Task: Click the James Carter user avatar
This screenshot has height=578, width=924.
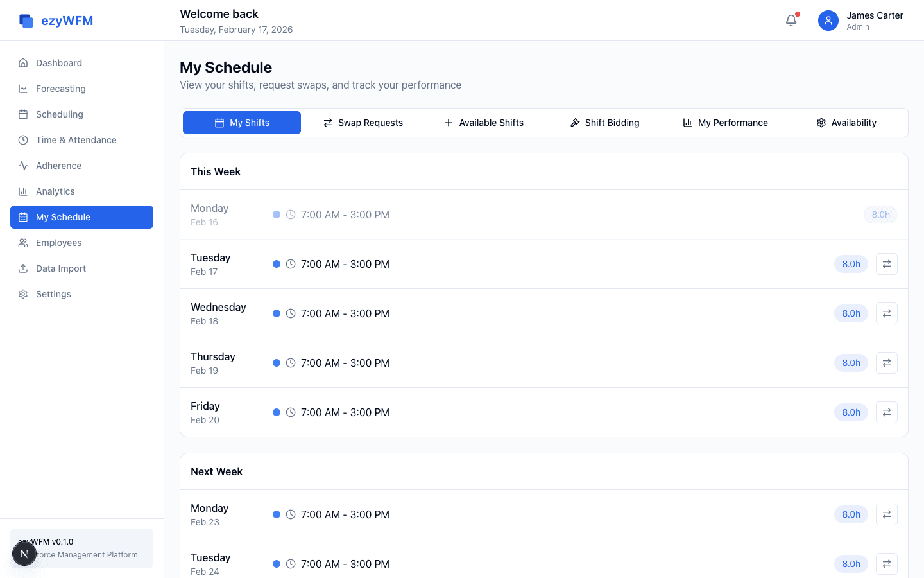Action: pos(828,21)
